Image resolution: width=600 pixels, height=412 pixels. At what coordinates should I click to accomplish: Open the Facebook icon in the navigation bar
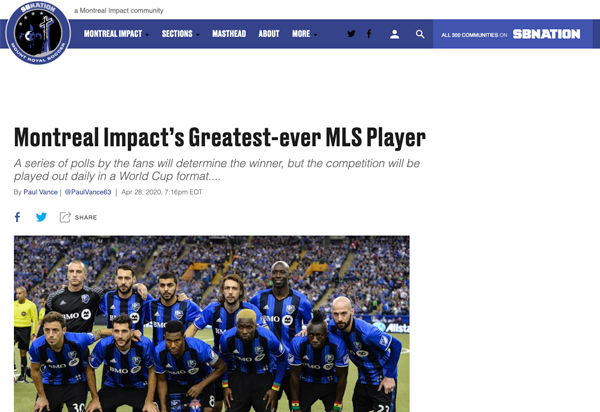click(x=369, y=34)
